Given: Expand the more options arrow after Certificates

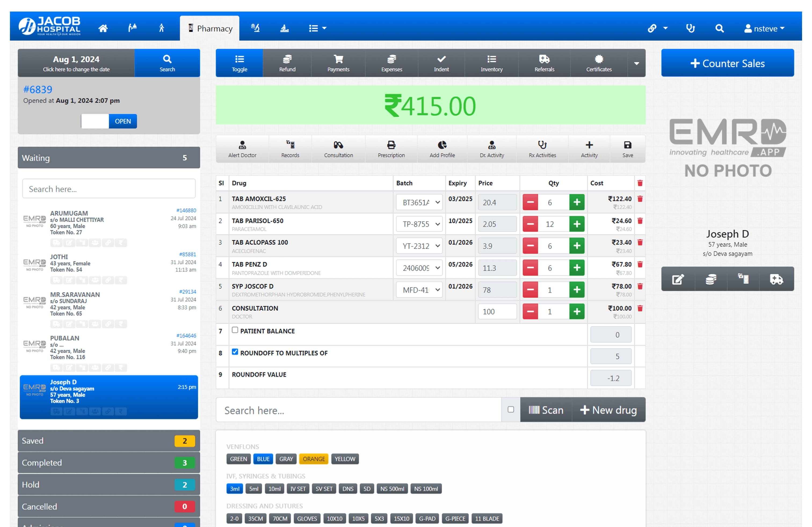Looking at the screenshot, I should [636, 63].
